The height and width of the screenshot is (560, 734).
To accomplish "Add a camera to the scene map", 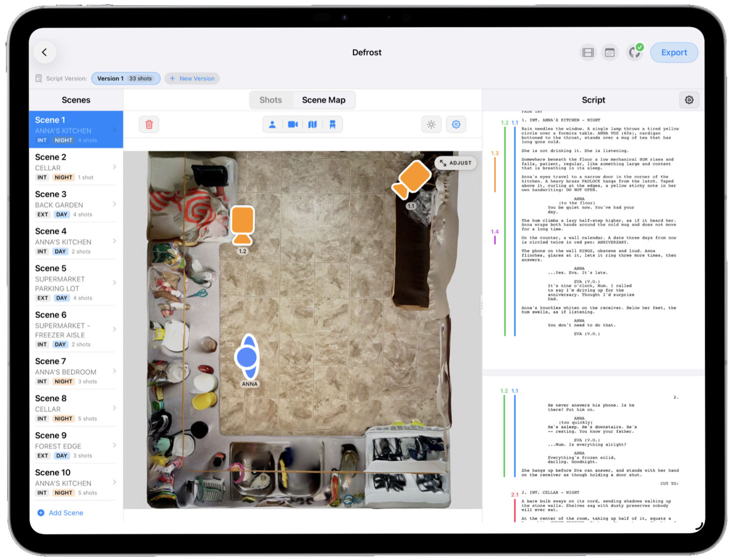I will pos(293,125).
